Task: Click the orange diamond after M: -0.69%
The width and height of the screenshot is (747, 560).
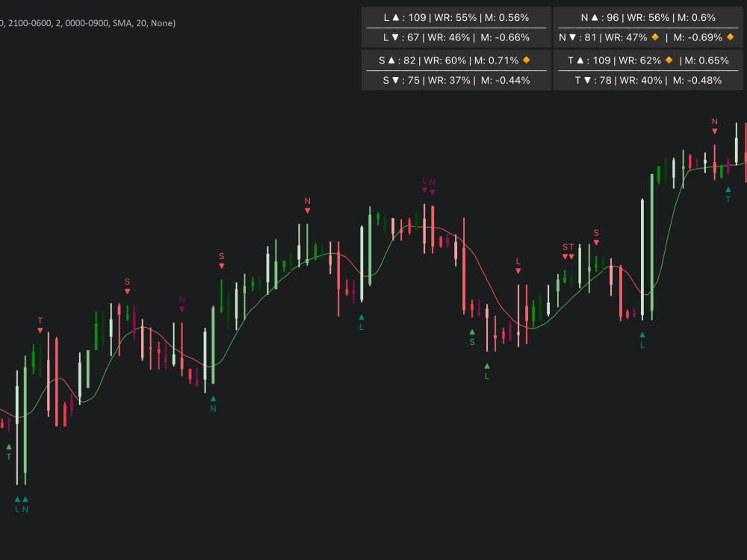Action: click(x=731, y=37)
